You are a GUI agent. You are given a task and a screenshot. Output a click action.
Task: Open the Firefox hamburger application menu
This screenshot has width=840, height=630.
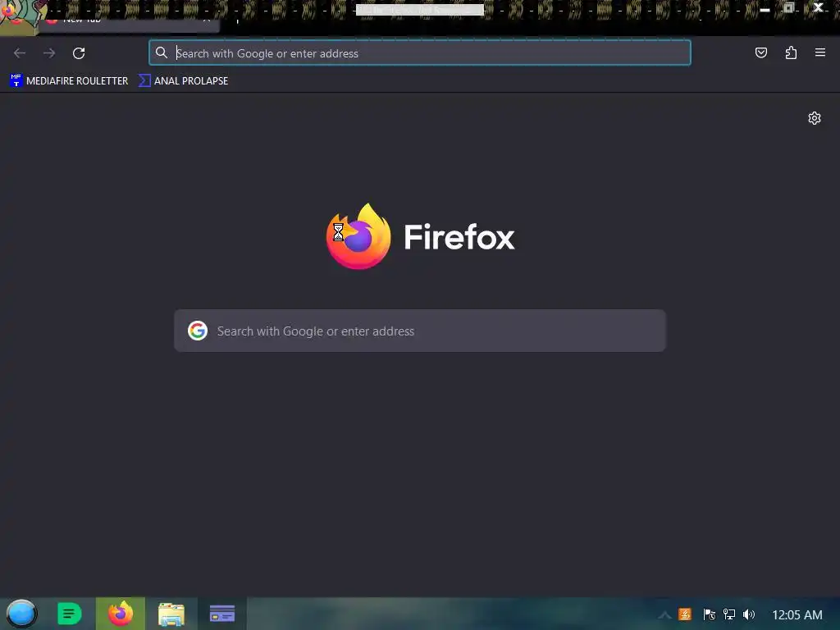coord(819,52)
